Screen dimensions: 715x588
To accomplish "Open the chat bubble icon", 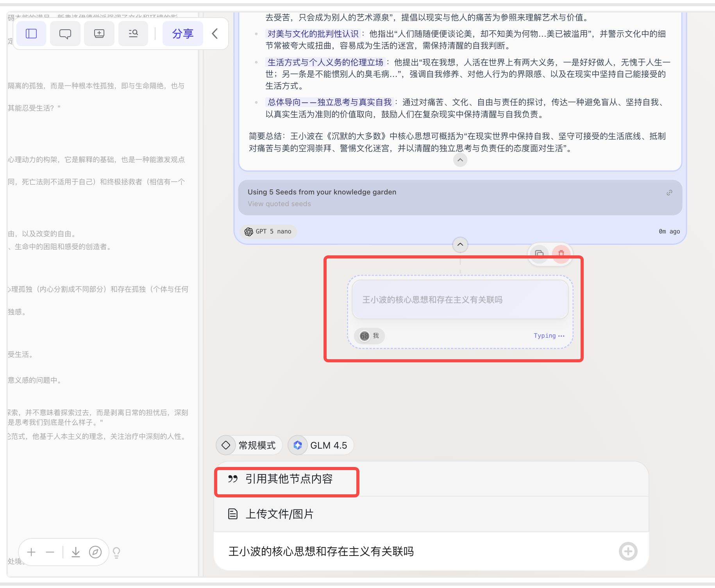I will (x=65, y=34).
